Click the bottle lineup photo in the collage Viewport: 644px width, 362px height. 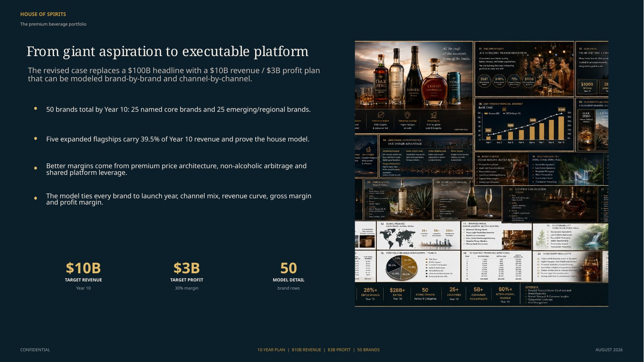click(x=414, y=75)
